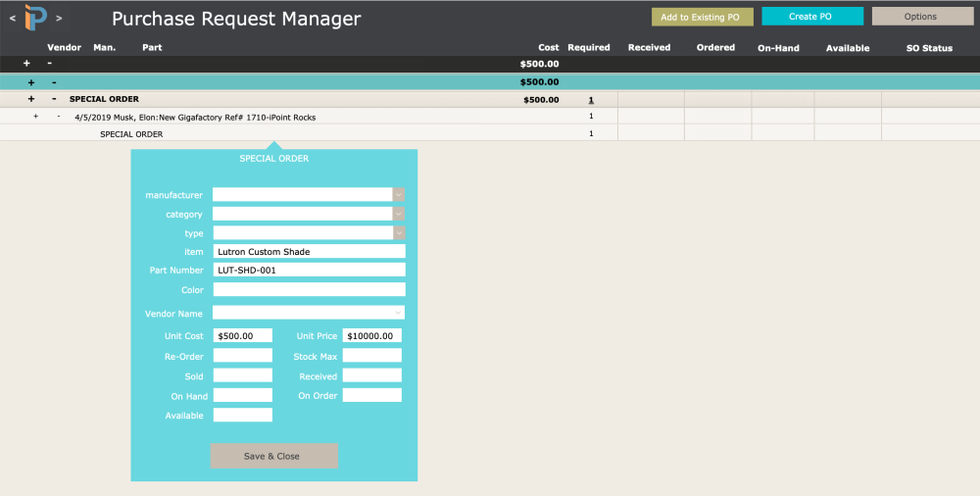Click the Stock Max input field

pos(371,355)
